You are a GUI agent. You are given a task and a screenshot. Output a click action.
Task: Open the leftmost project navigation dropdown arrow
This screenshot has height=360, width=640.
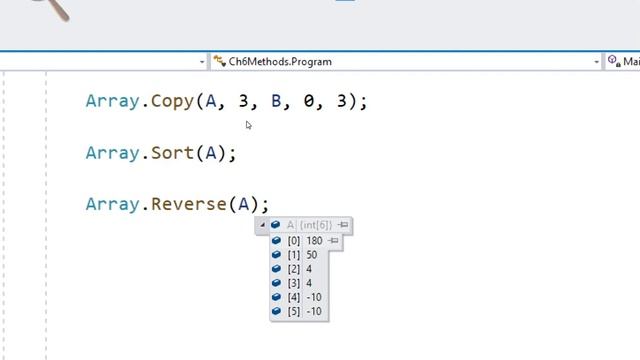click(202, 62)
